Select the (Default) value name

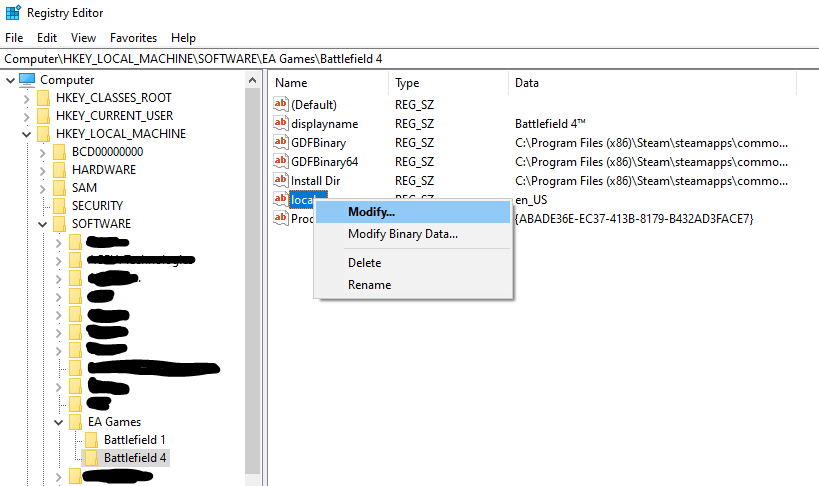[x=314, y=105]
